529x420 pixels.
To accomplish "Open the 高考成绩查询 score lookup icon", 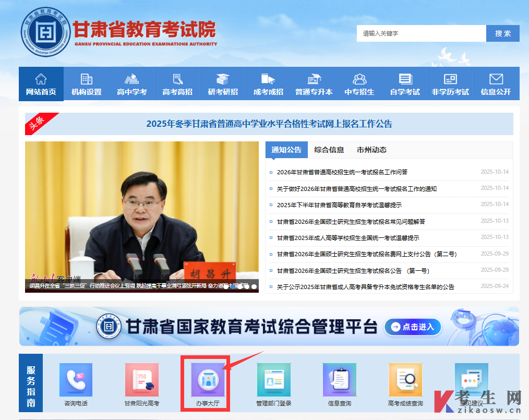I will (x=405, y=380).
